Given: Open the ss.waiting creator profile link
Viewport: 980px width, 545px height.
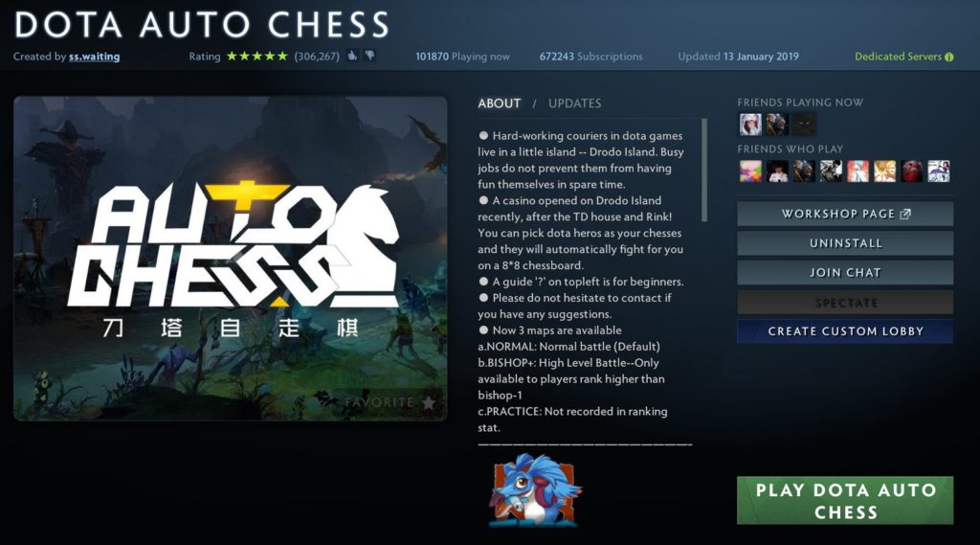Looking at the screenshot, I should point(95,57).
